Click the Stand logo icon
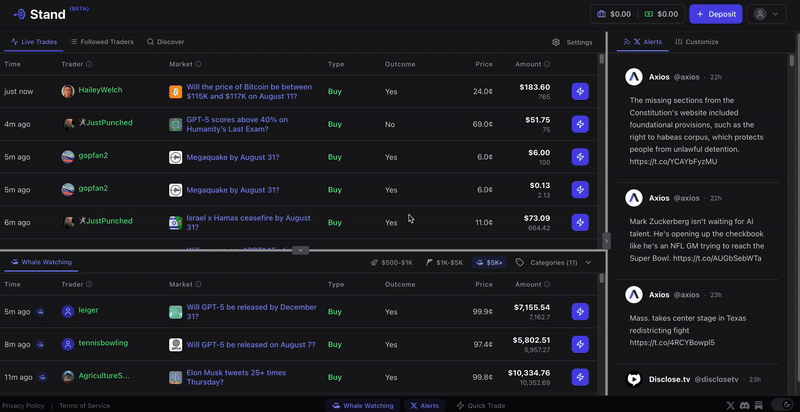Image resolution: width=800 pixels, height=412 pixels. point(19,14)
